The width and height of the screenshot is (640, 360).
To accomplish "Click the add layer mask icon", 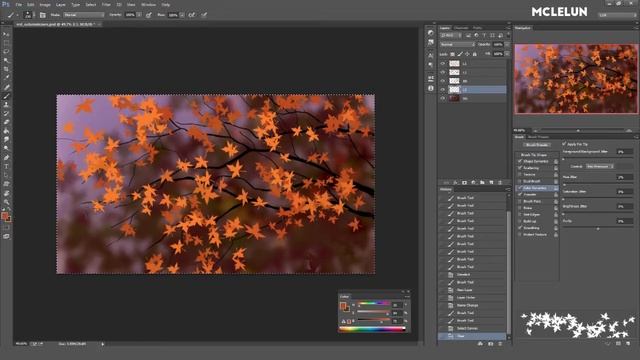I will pos(464,182).
